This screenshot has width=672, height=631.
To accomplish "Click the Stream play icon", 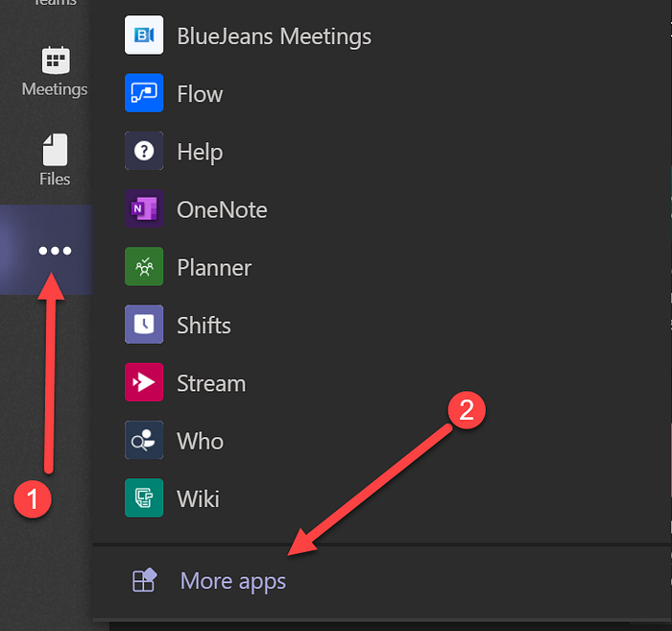I will 144,382.
